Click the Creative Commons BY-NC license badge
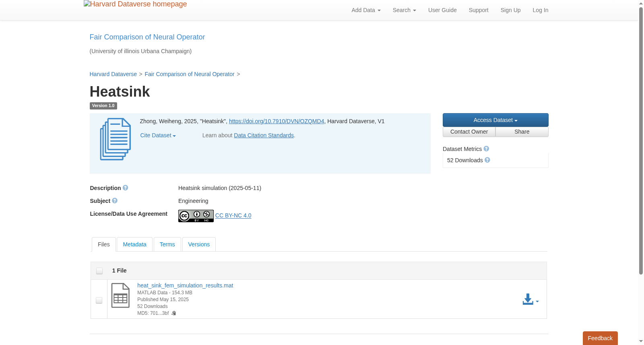The height and width of the screenshot is (345, 644). tap(196, 216)
